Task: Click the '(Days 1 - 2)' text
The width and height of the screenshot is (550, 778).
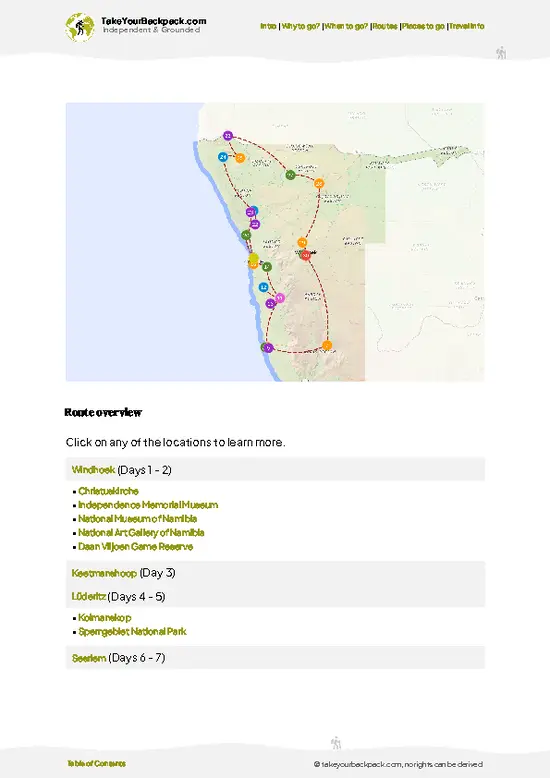Action: 144,469
